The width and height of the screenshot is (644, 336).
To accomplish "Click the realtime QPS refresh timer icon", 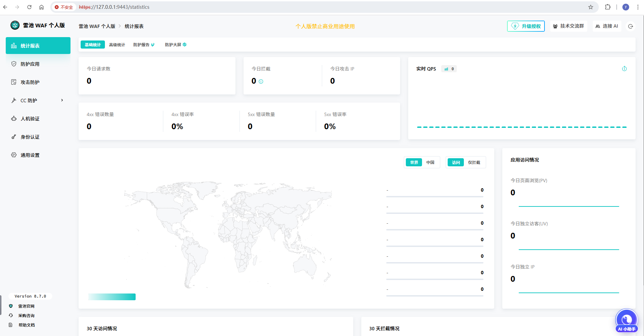I will (624, 69).
